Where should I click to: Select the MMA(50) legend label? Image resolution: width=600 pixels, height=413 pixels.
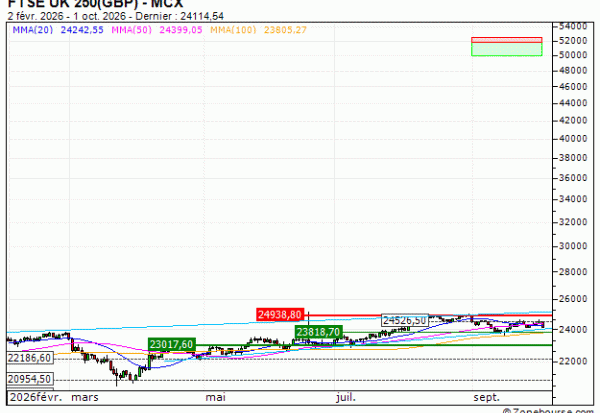click(x=132, y=30)
